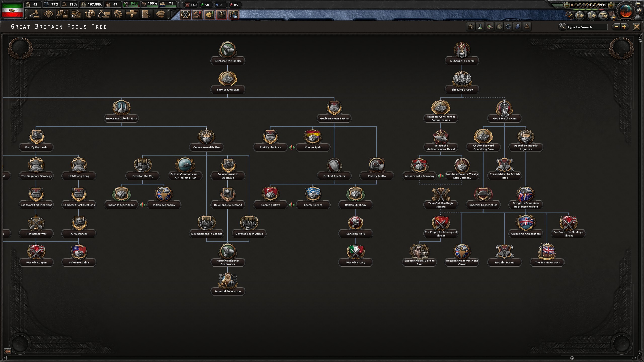Open the music player note icon

(x=570, y=16)
